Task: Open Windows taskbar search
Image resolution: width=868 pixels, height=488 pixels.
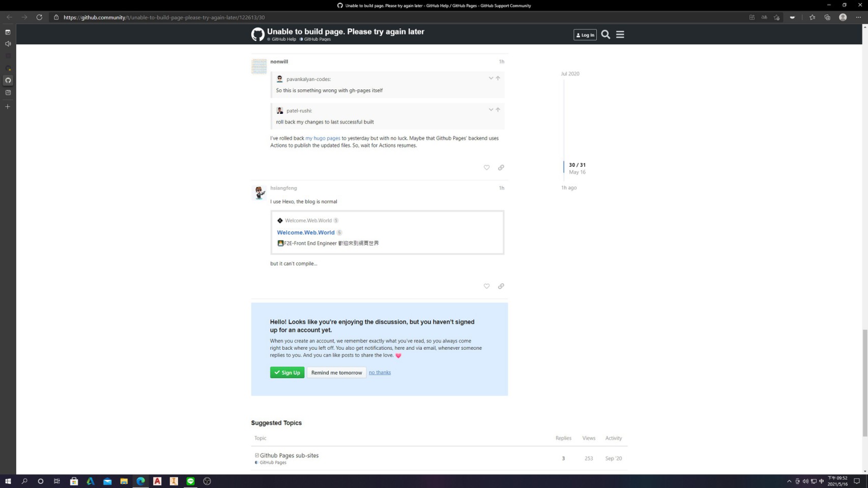Action: 24,481
